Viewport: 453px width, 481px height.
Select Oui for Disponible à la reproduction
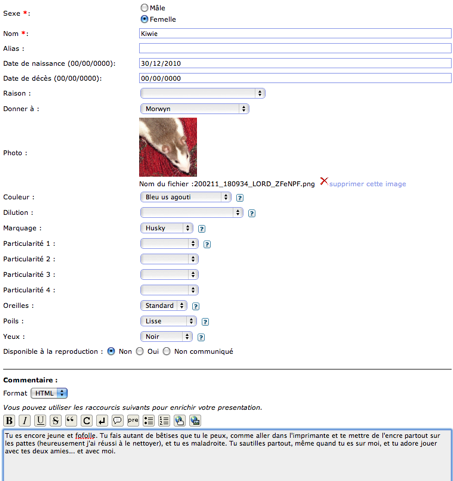point(140,352)
